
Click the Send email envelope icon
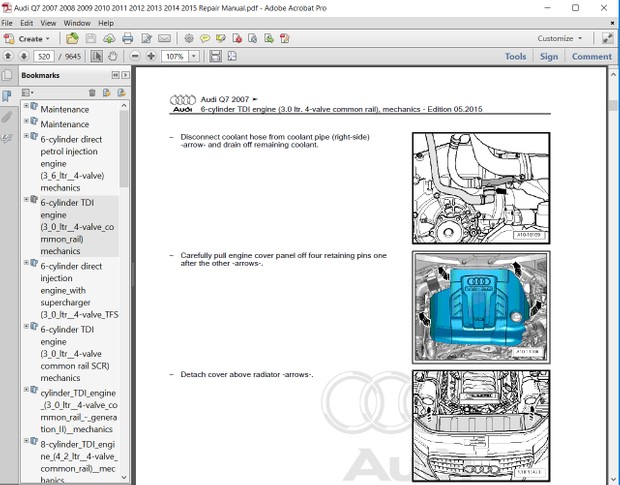(164, 38)
